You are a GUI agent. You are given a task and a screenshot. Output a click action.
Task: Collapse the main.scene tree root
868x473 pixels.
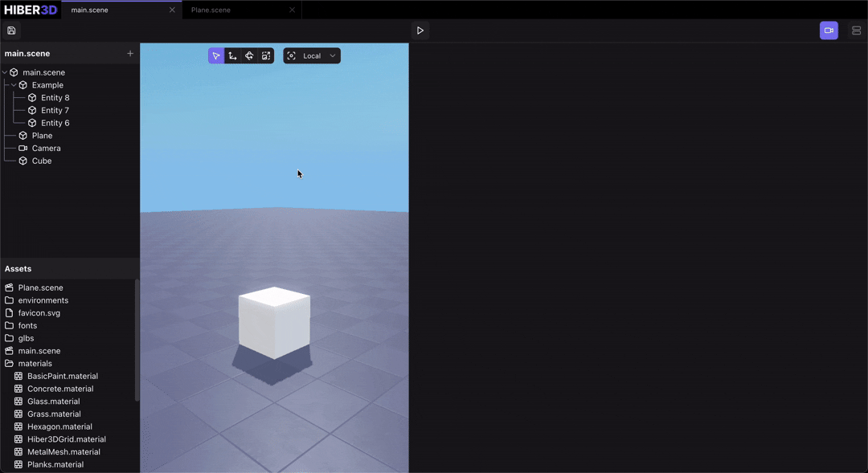coord(5,71)
